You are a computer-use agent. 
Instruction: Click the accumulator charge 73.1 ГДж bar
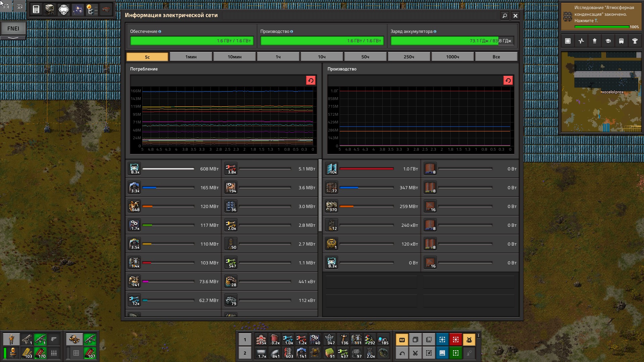(x=452, y=41)
